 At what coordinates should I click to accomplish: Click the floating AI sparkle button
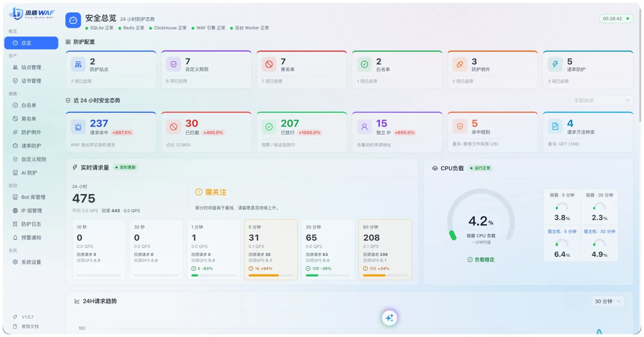pyautogui.click(x=389, y=318)
